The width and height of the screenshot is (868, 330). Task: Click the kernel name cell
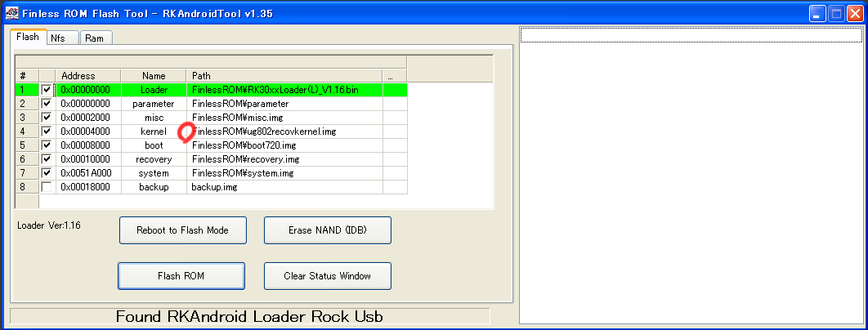click(154, 132)
